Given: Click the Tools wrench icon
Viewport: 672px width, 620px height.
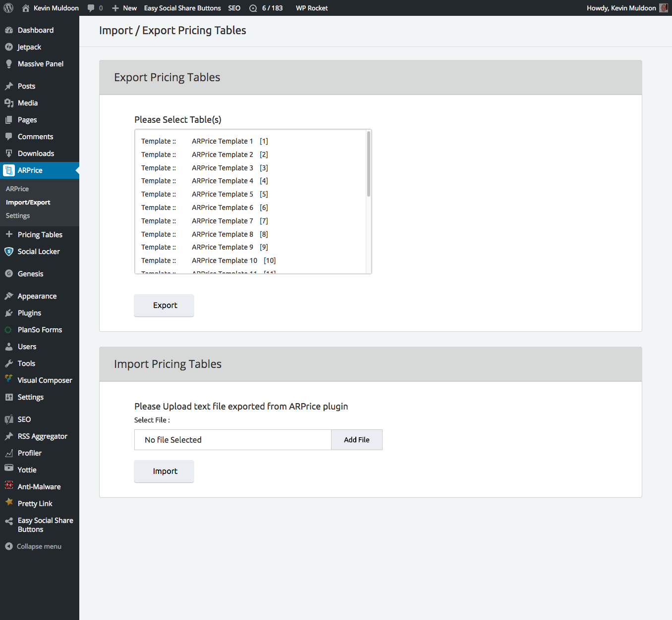Looking at the screenshot, I should 9,363.
